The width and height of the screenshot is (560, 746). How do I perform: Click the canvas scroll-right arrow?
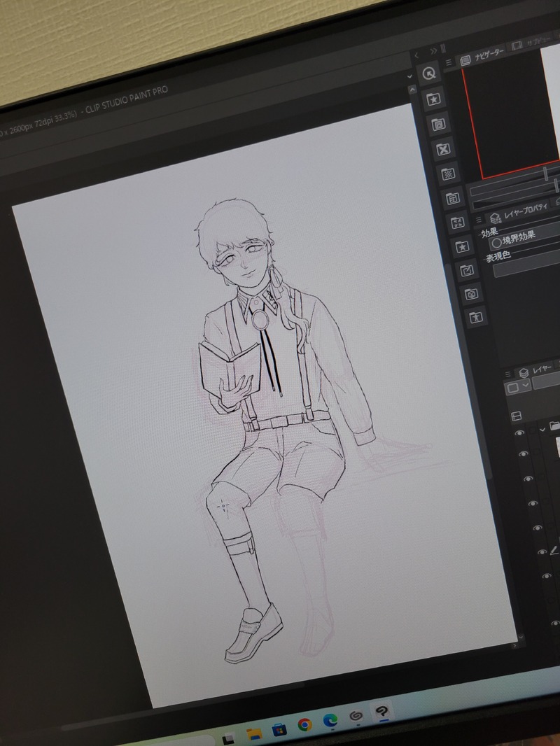pos(513,646)
